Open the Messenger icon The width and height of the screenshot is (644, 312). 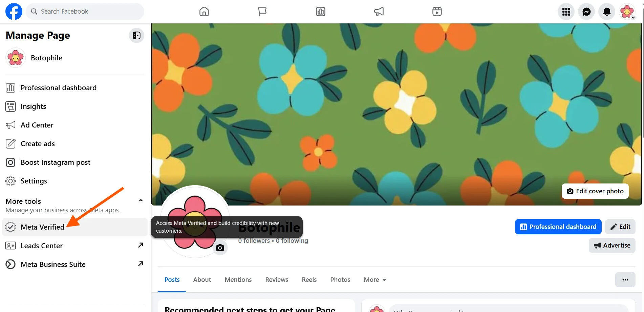coord(586,12)
